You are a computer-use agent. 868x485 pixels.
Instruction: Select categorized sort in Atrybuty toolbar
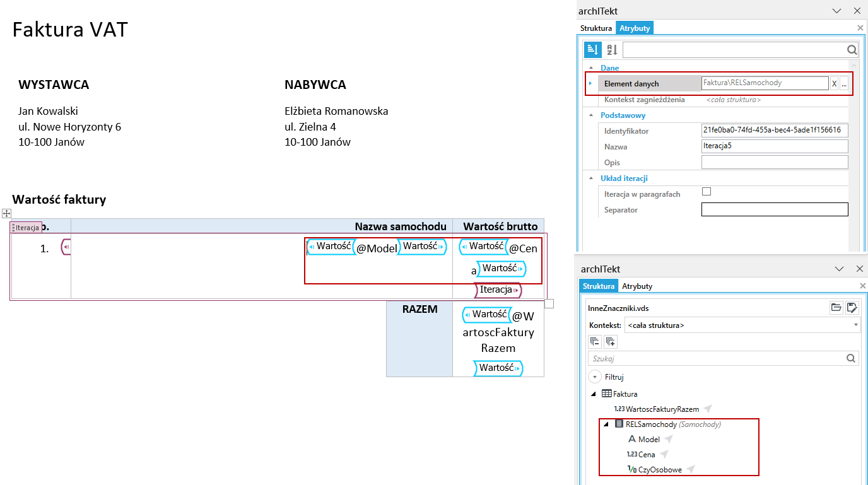592,50
